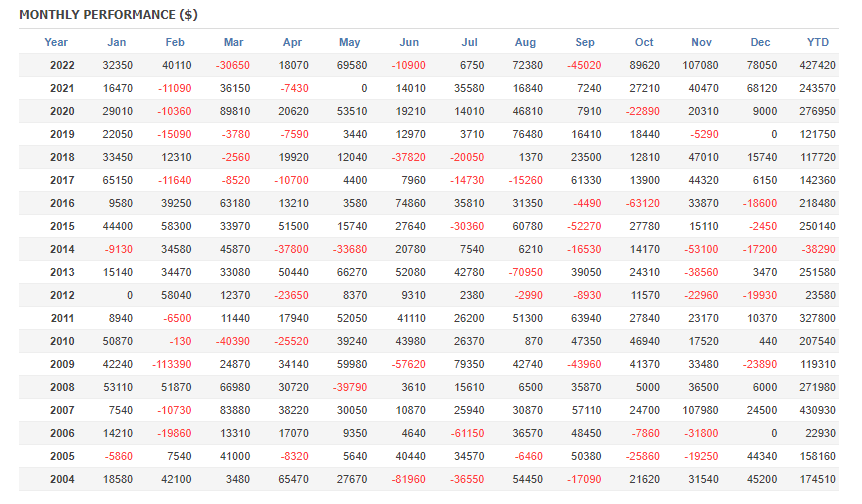
Task: Select the 2014 year row label
Action: [62, 250]
